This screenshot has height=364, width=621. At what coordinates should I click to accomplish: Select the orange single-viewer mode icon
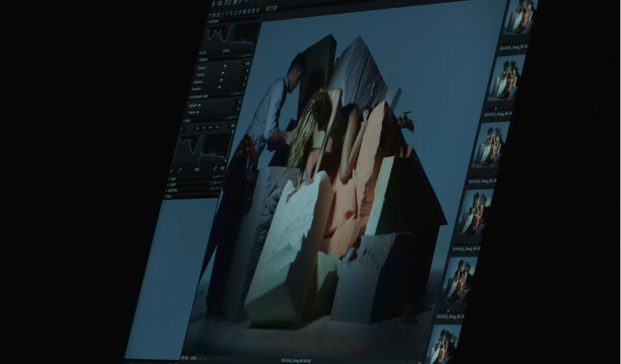pos(267,9)
